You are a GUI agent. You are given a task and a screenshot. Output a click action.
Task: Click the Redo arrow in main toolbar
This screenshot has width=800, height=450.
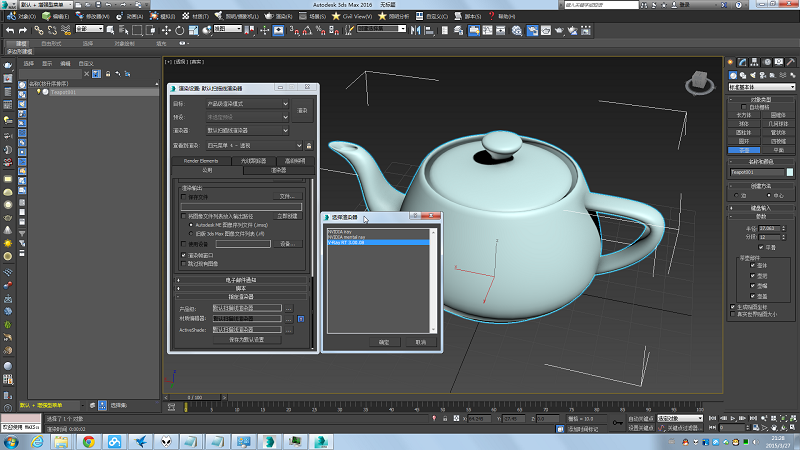(24, 30)
